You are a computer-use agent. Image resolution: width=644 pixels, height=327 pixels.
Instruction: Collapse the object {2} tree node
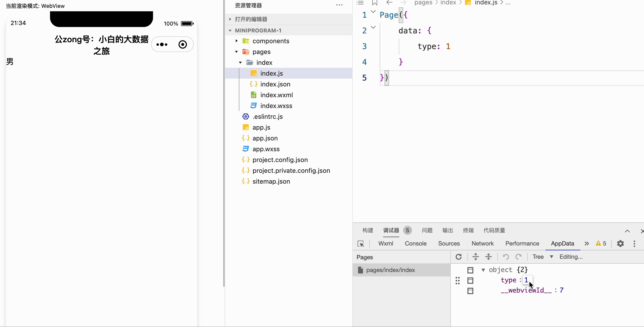tap(483, 270)
